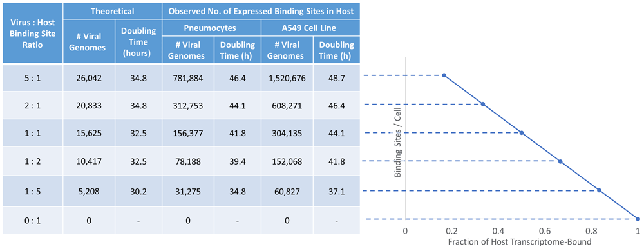The width and height of the screenshot is (644, 251).
Task: Select the '1 : 5' ratio row cell
Action: point(33,190)
